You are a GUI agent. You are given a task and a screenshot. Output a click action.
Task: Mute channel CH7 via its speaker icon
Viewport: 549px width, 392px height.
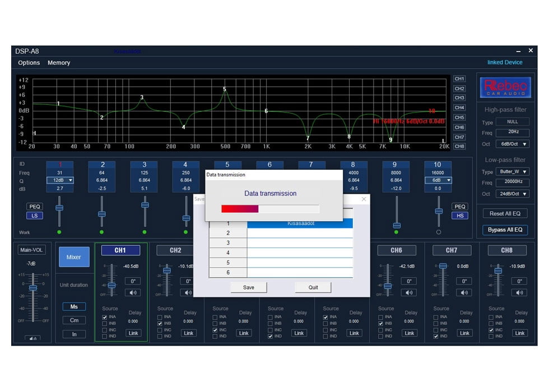click(464, 292)
